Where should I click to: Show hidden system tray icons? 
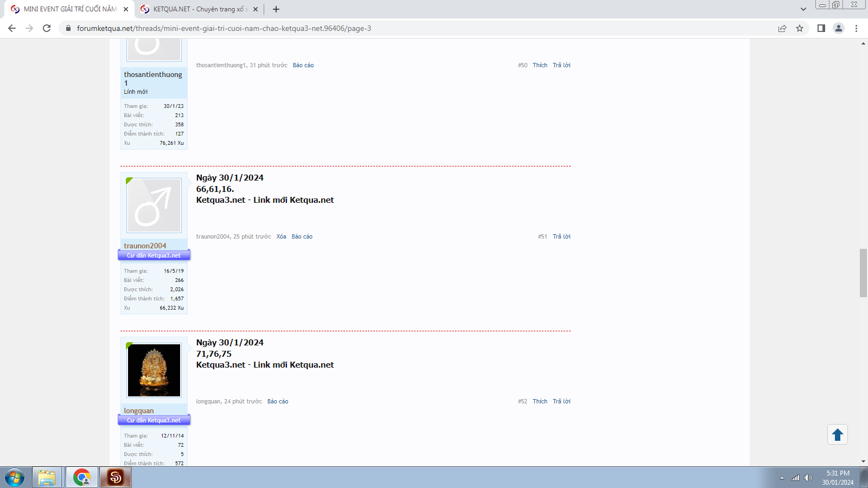pyautogui.click(x=782, y=478)
